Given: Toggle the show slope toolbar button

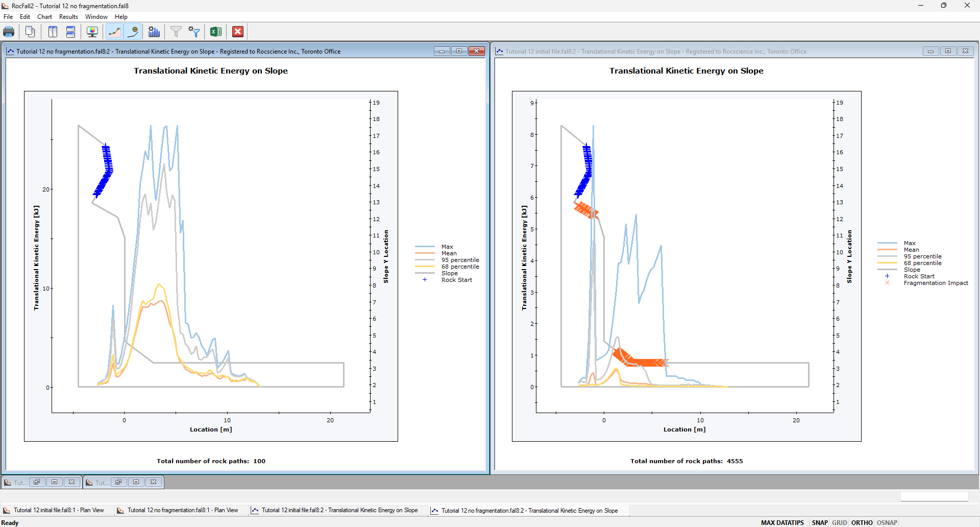Looking at the screenshot, I should coord(114,32).
